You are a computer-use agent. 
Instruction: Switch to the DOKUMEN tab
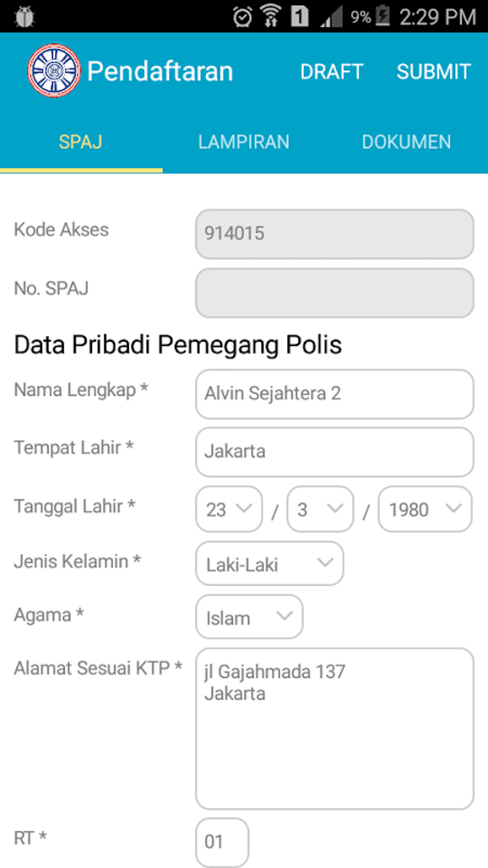click(x=406, y=142)
